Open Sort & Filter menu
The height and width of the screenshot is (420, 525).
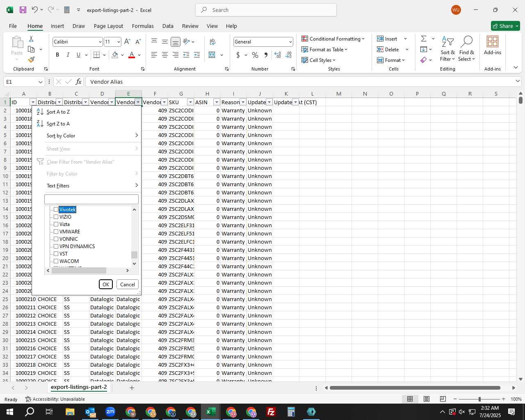click(x=447, y=48)
